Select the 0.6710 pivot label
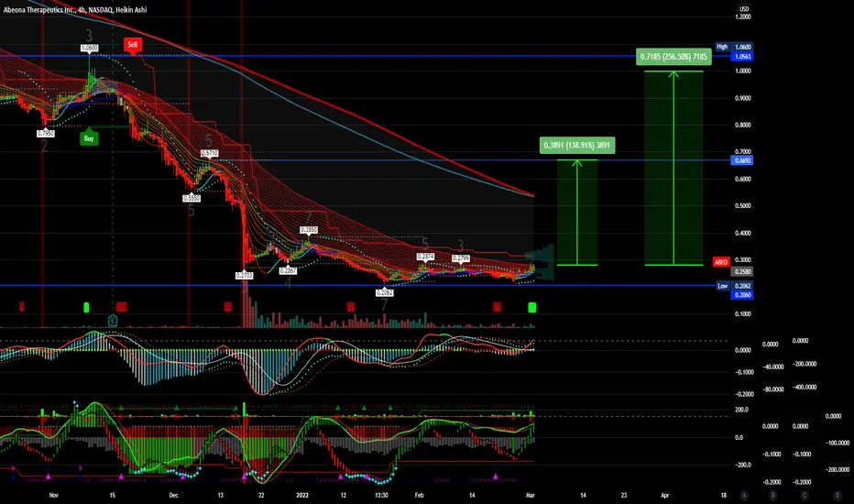 pos(209,154)
